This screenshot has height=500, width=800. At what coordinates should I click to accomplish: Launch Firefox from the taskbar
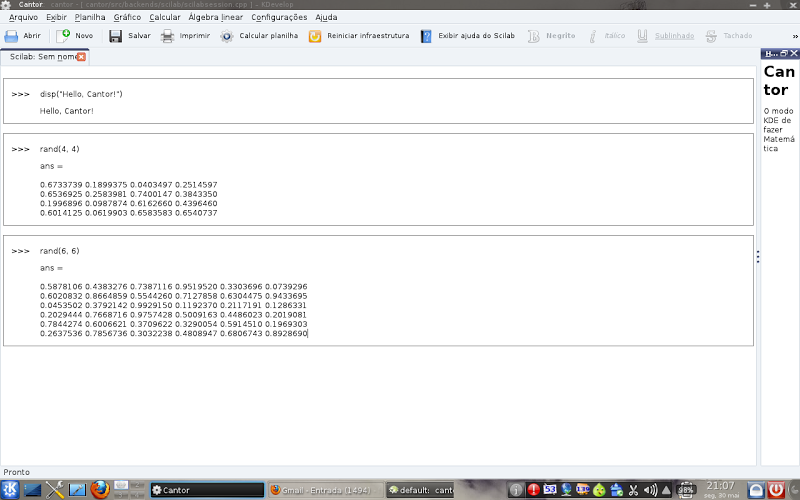pyautogui.click(x=100, y=490)
